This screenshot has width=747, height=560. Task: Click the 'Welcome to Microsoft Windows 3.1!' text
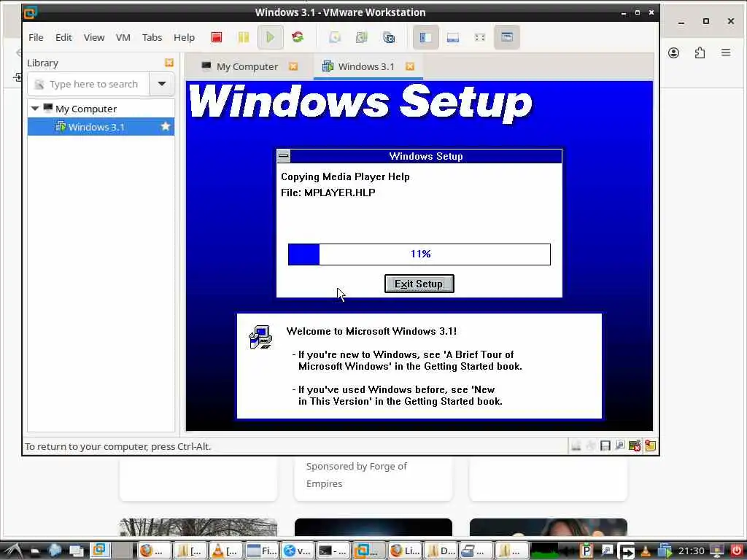(x=371, y=332)
